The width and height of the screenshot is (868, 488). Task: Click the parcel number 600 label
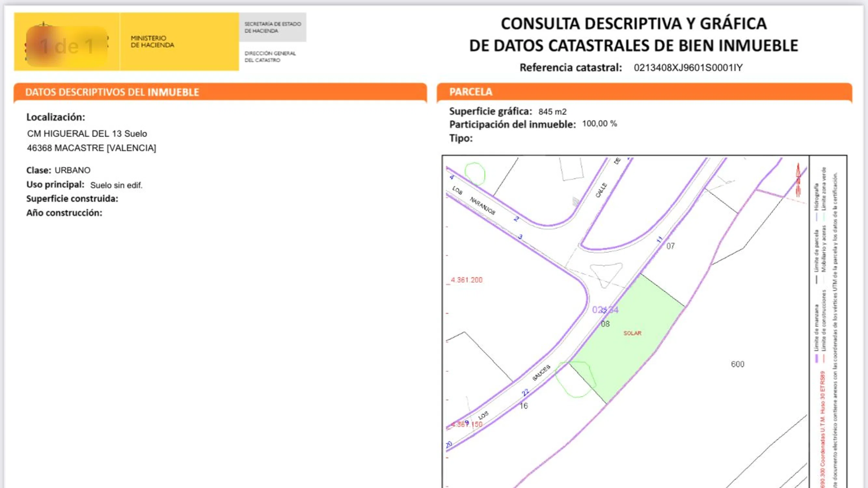click(737, 364)
